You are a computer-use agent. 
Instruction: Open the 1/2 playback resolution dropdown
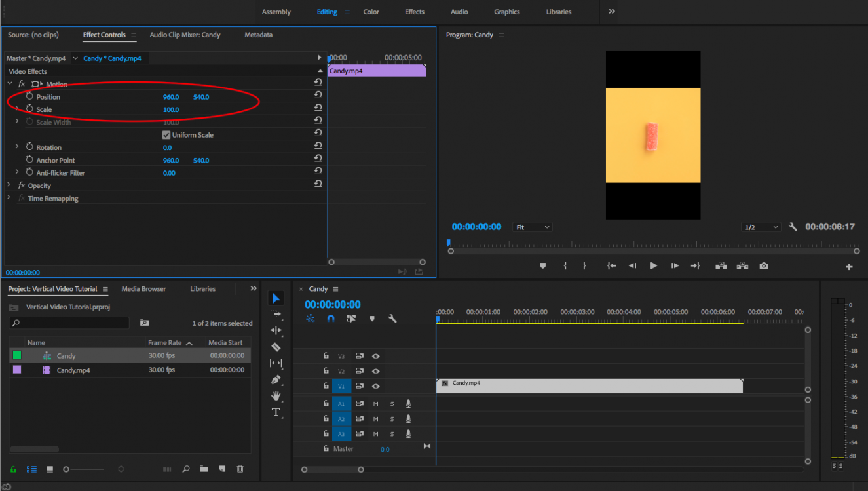761,227
